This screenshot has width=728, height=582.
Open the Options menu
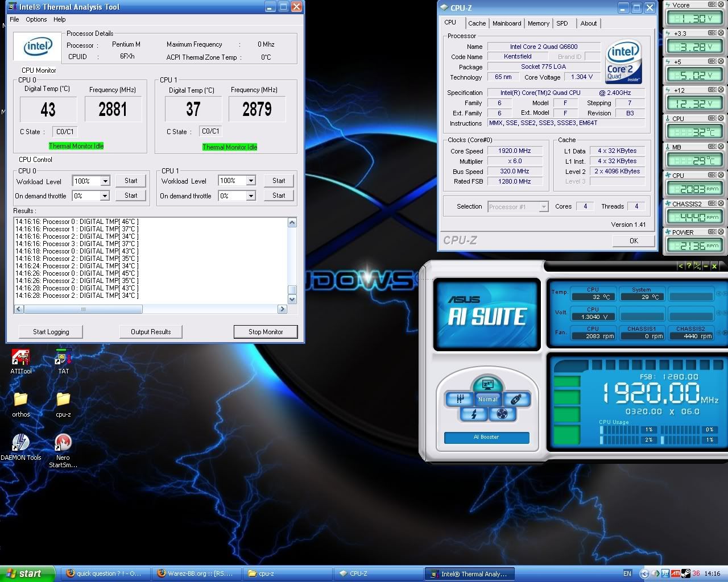point(36,19)
